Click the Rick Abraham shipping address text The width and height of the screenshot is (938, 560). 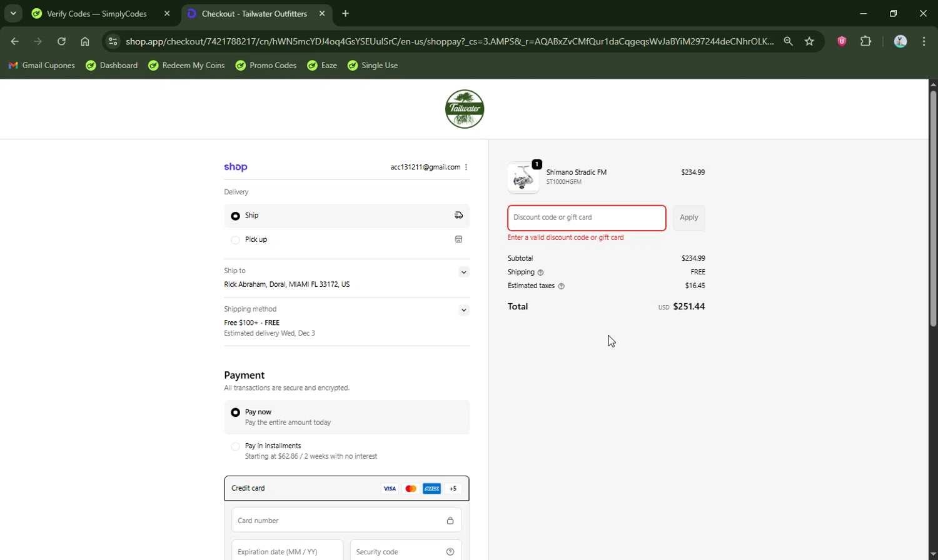click(286, 284)
